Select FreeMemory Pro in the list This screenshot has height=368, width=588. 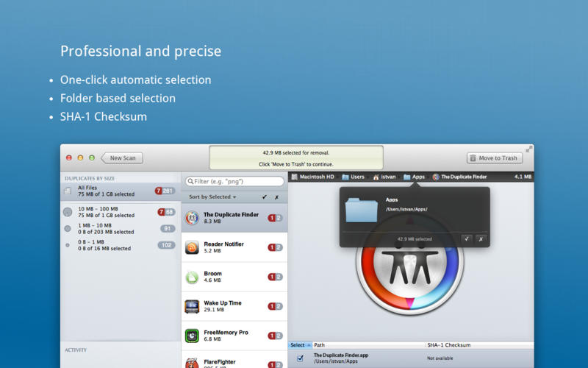point(234,336)
